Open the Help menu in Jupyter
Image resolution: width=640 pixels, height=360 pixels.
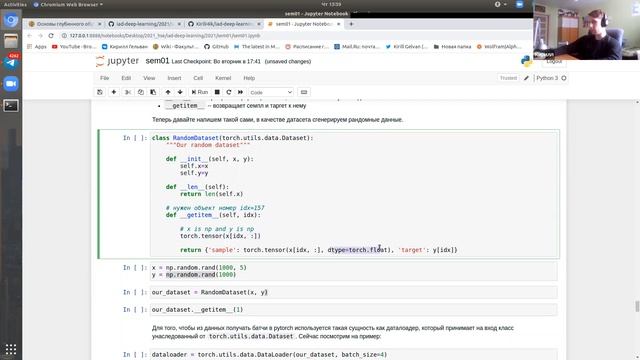coord(249,78)
